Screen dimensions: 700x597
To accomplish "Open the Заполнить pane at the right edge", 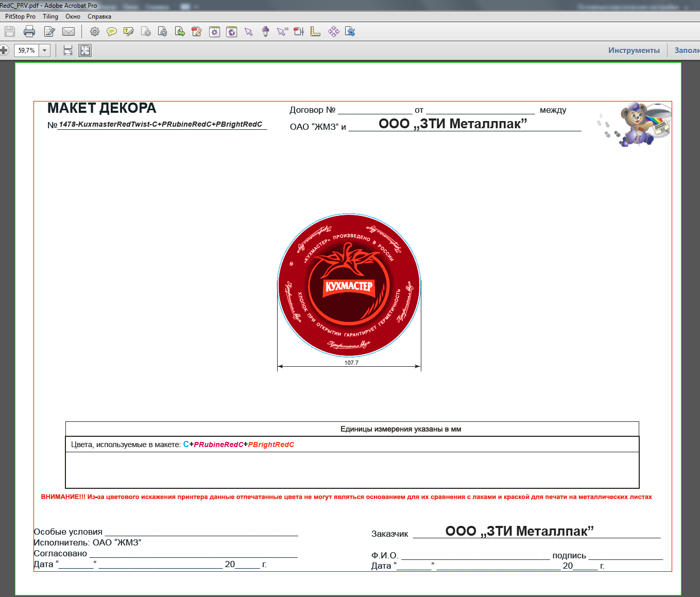I will click(x=687, y=50).
